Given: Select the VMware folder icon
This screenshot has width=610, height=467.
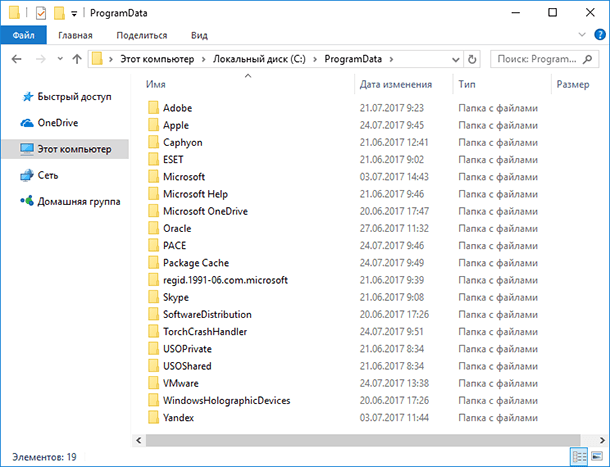Looking at the screenshot, I should (154, 383).
